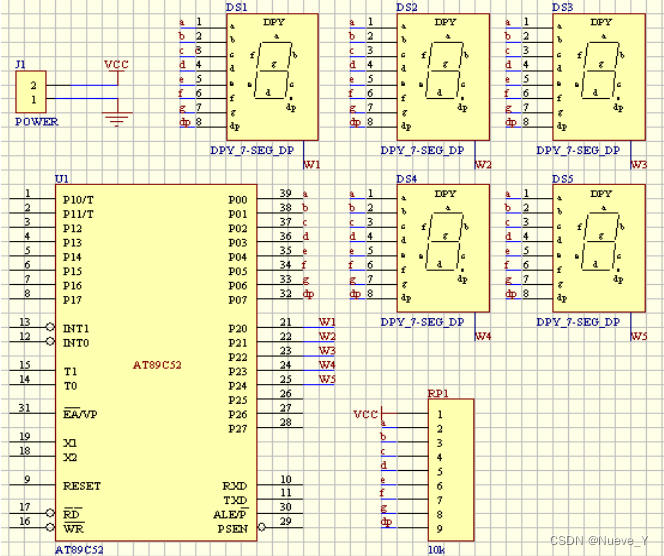Click the DS5 designator label
The width and height of the screenshot is (664, 556).
click(x=562, y=179)
